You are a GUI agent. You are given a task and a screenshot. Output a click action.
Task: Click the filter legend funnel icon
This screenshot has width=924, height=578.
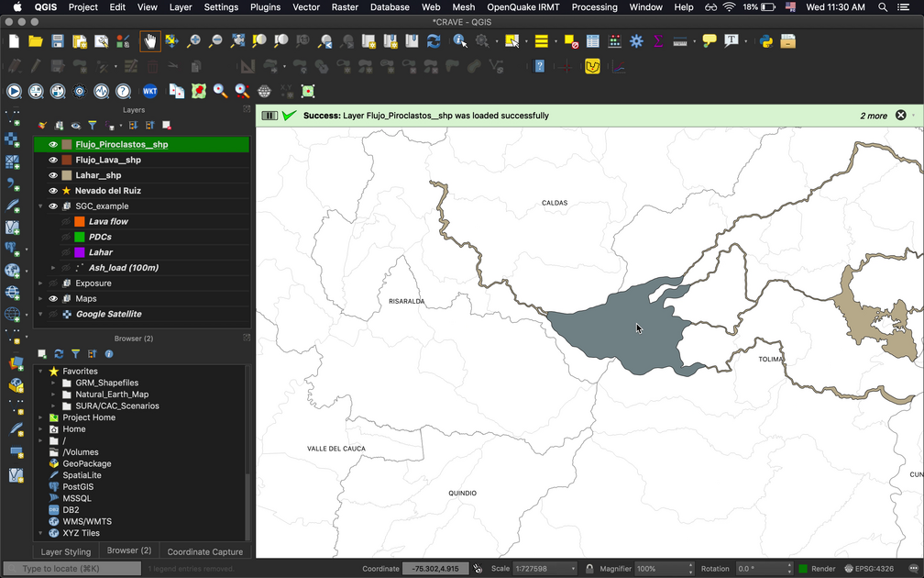92,125
